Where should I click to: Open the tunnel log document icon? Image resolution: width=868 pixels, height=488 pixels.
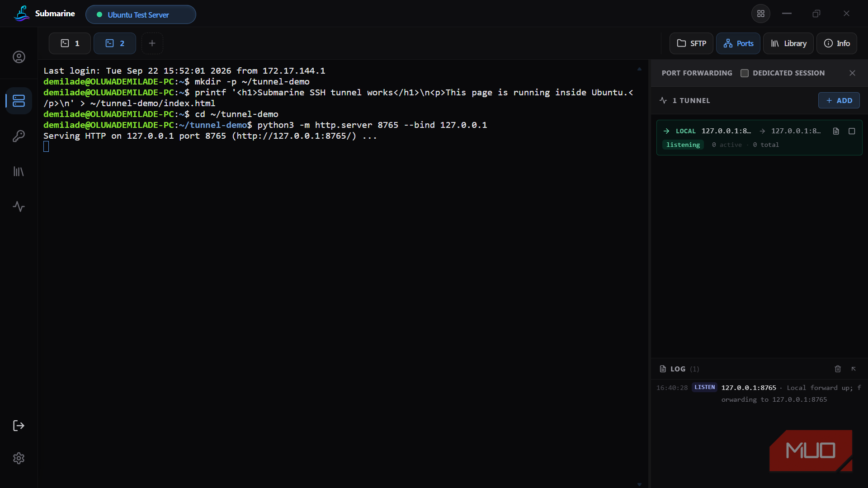tap(836, 131)
